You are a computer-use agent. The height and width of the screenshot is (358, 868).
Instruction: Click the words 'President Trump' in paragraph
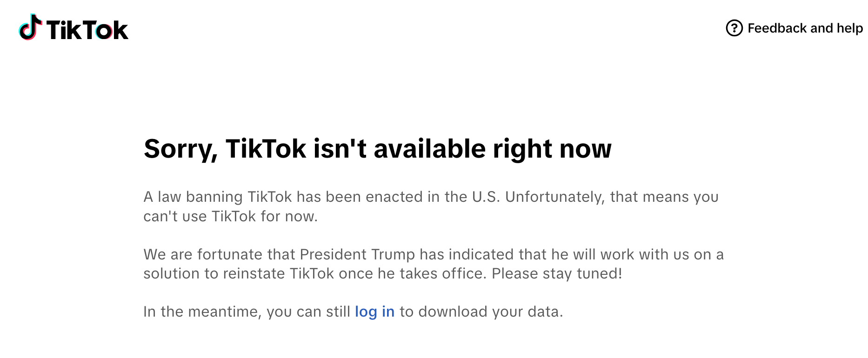(x=357, y=254)
